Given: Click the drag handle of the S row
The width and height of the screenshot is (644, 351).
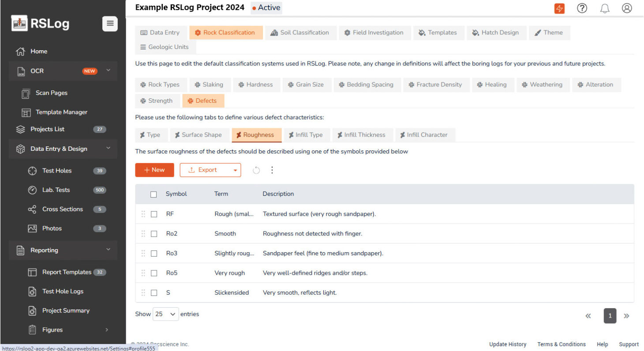Looking at the screenshot, I should coord(143,292).
